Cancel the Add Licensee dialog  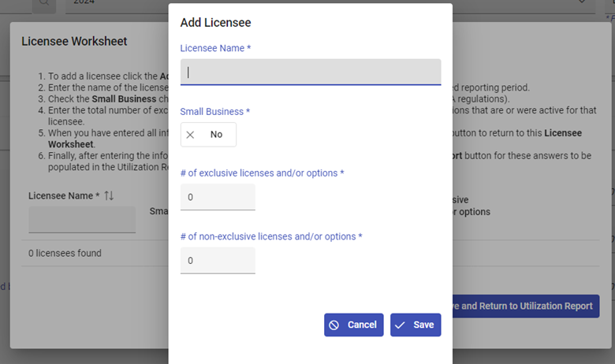coord(353,325)
